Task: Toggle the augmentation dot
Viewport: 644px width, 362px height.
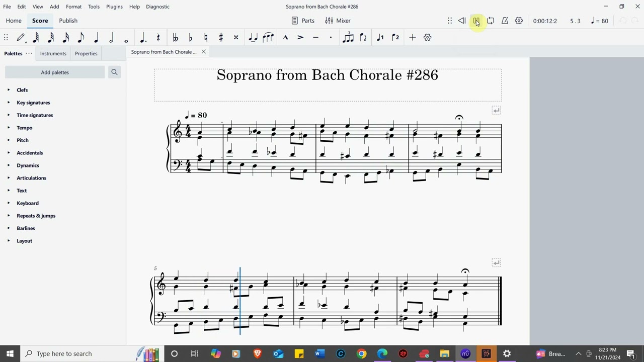Action: 143,37
